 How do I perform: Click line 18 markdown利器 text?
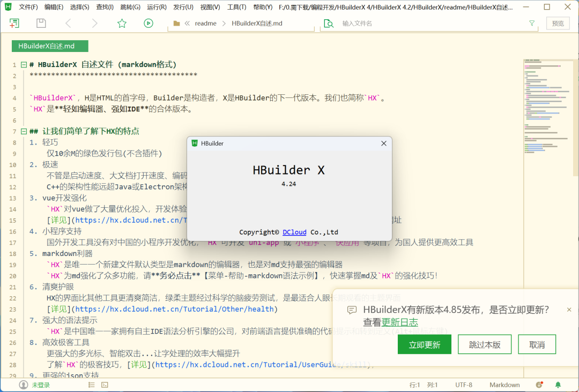(67, 254)
